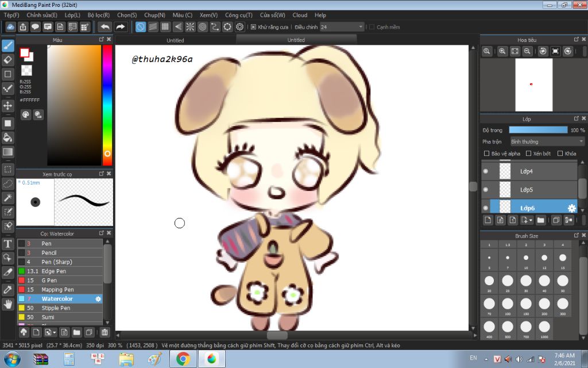Open snap settings gear icon

(240, 26)
